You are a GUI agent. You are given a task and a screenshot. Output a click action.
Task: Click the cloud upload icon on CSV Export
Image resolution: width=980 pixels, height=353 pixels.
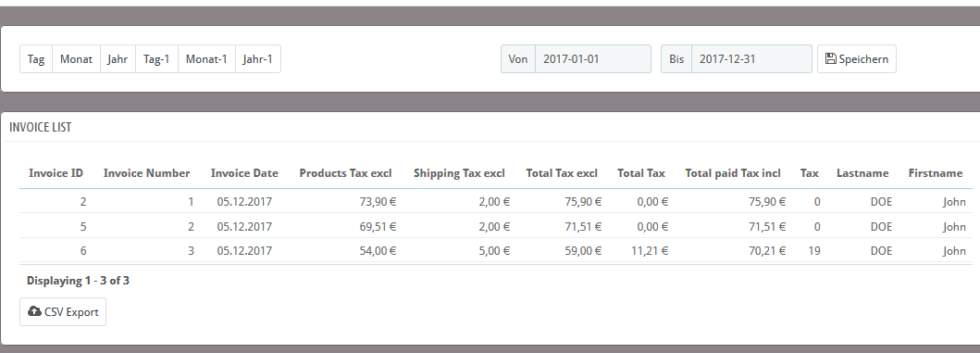35,311
